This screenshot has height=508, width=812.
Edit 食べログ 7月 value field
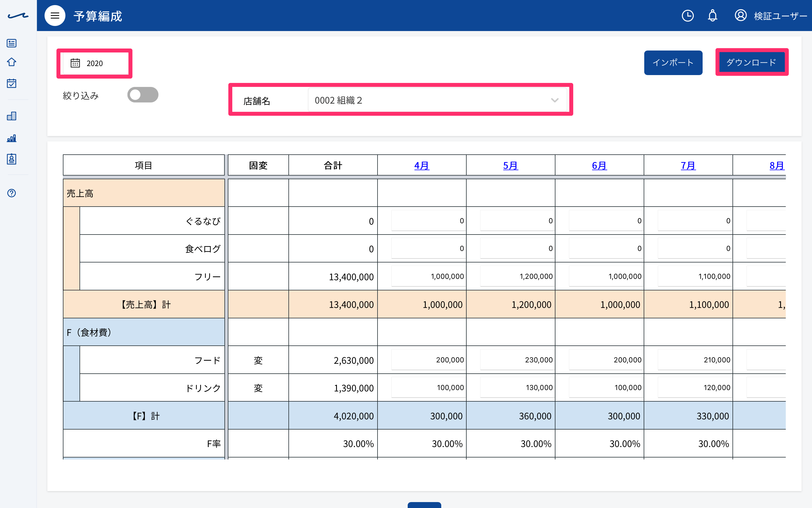click(695, 248)
